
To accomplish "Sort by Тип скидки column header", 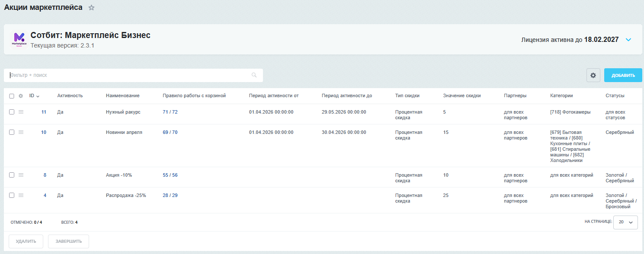I will pyautogui.click(x=407, y=96).
